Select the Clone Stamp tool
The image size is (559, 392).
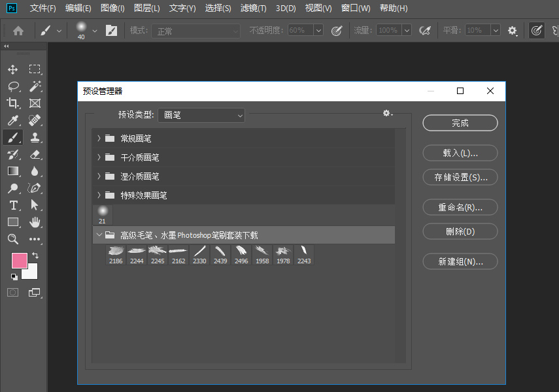[35, 137]
